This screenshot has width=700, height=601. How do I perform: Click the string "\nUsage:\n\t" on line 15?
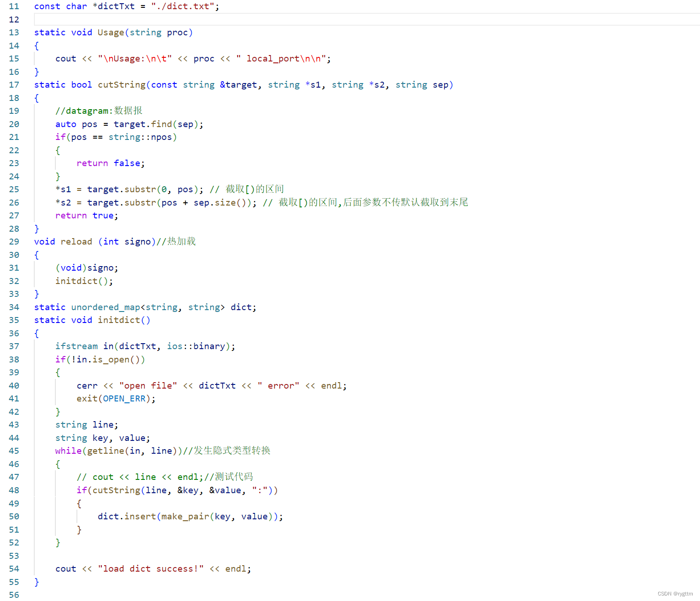135,59
